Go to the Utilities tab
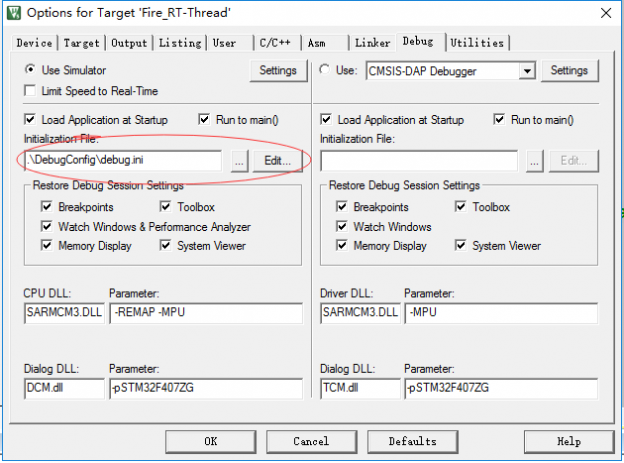Viewport: 624px width, 463px height. [x=476, y=43]
